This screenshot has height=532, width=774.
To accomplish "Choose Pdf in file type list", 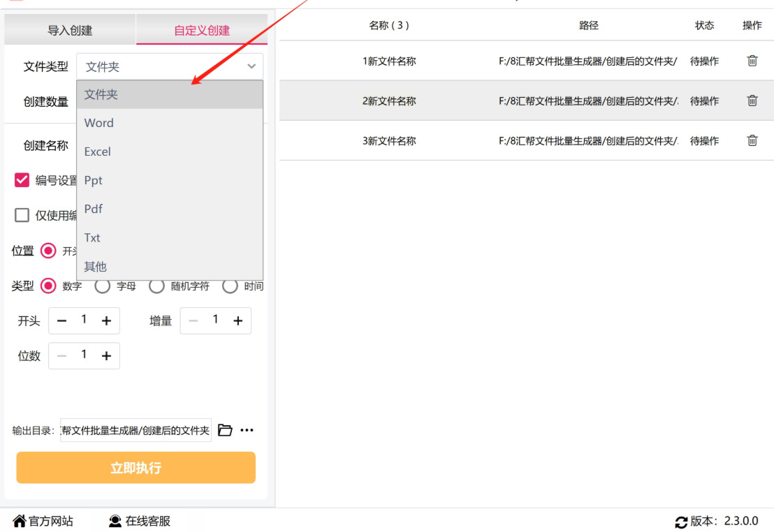I will pos(170,209).
